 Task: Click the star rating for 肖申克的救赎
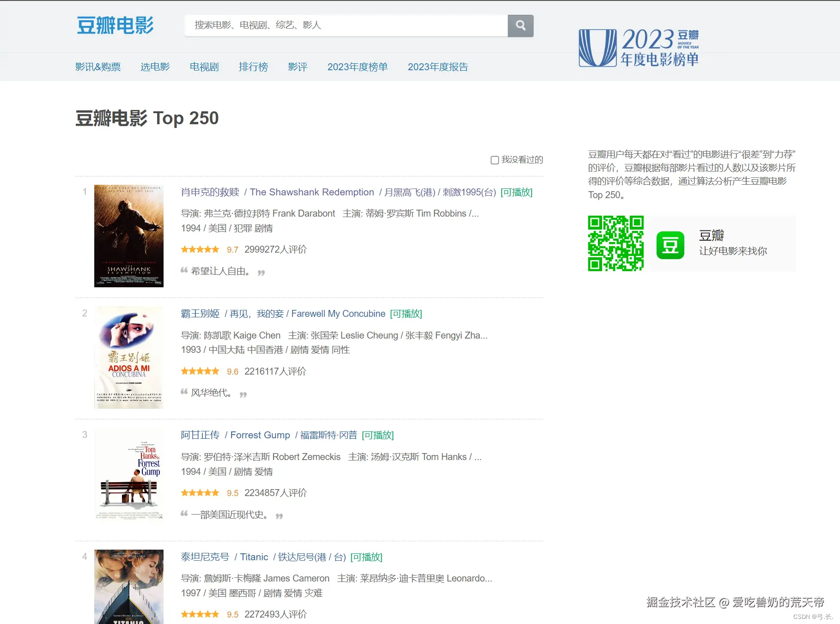coord(200,249)
